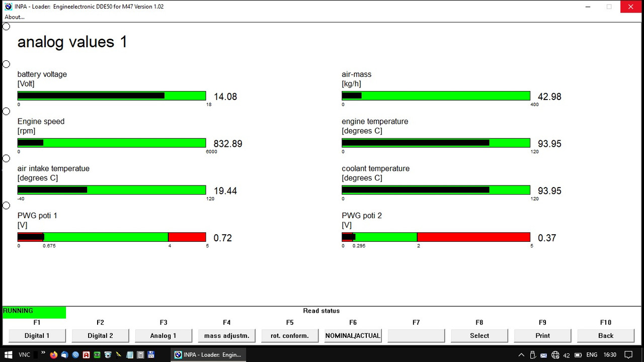
Task: Toggle NOMINAL/ACTUAL view button
Action: (x=353, y=335)
